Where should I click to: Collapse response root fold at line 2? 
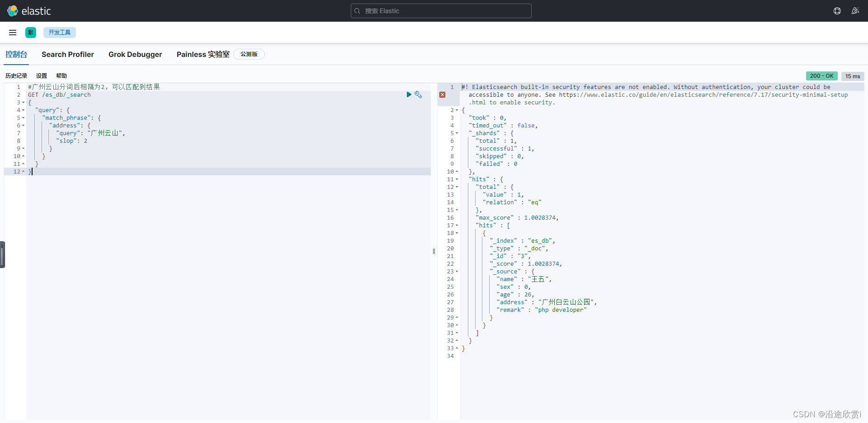coord(457,110)
